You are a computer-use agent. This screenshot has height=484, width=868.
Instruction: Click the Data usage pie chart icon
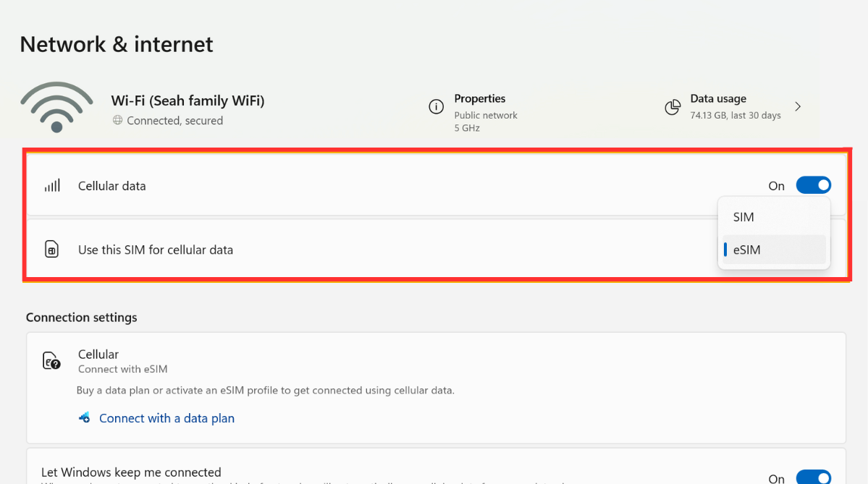(673, 107)
